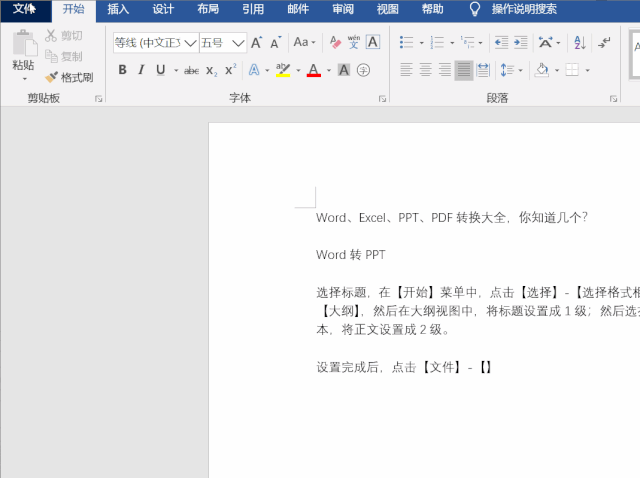The height and width of the screenshot is (478, 640).
Task: Activate the 格式刷 format painter
Action: point(69,77)
